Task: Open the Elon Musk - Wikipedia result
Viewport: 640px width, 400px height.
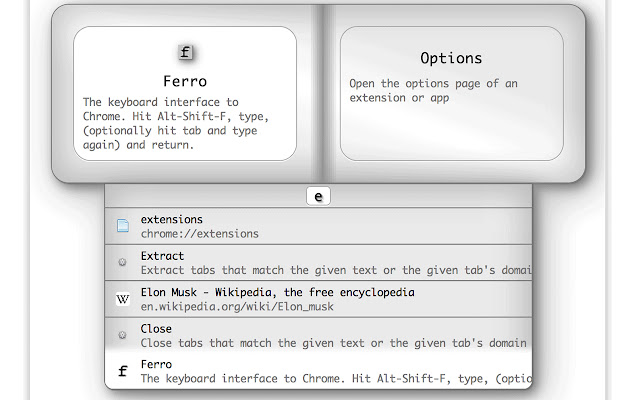Action: 277,292
